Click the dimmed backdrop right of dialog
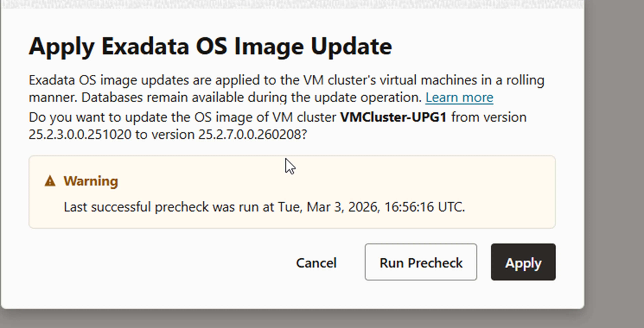This screenshot has height=328, width=644. (x=614, y=150)
